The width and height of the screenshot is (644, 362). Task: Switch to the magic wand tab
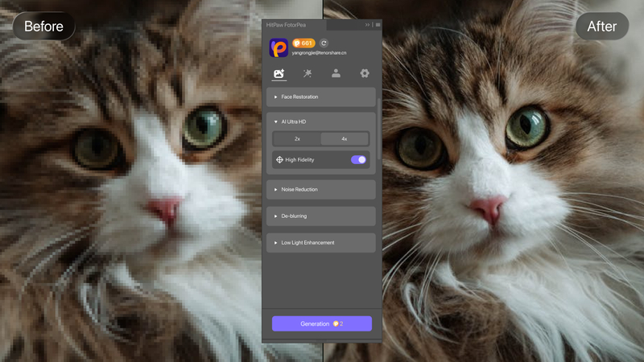308,73
